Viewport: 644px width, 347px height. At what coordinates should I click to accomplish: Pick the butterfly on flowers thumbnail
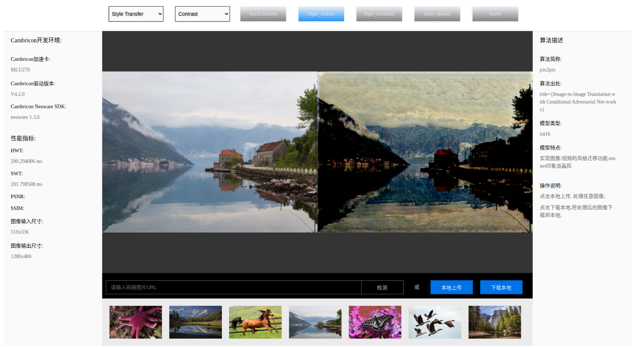point(375,322)
